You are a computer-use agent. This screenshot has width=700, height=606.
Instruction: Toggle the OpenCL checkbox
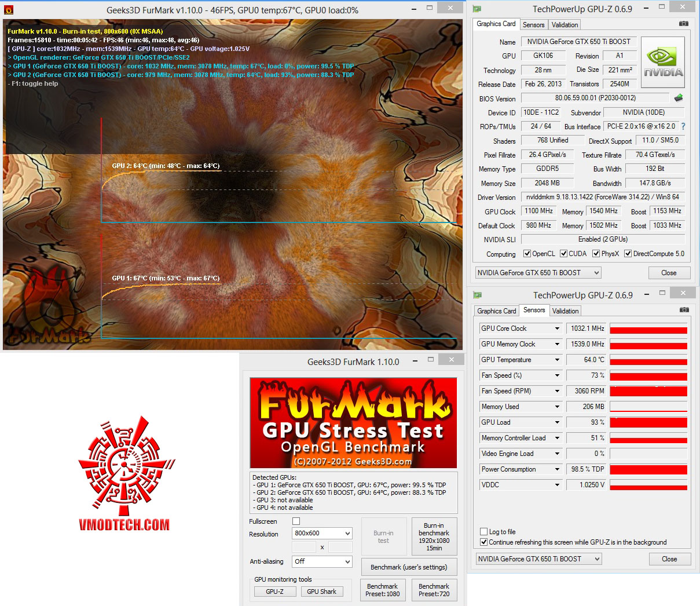[527, 254]
